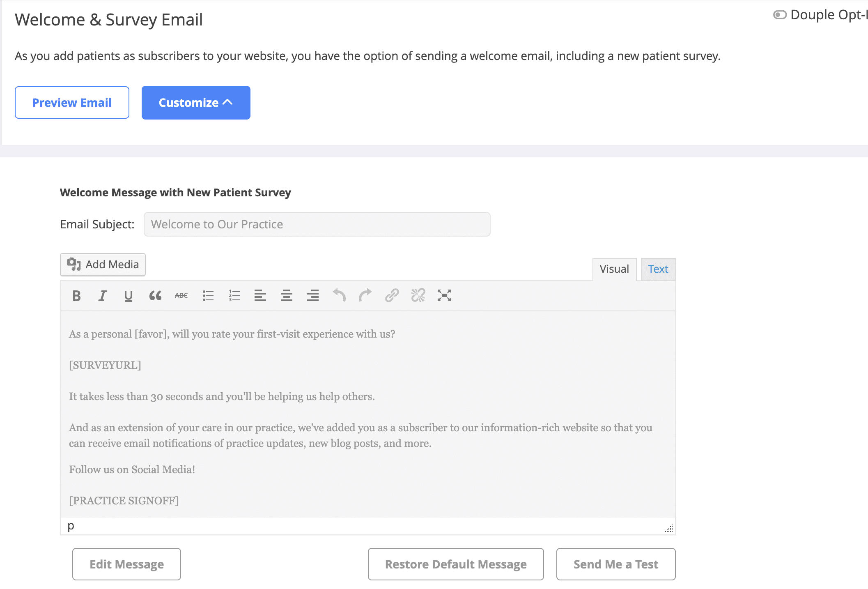The width and height of the screenshot is (868, 589).
Task: Align text center
Action: tap(287, 296)
